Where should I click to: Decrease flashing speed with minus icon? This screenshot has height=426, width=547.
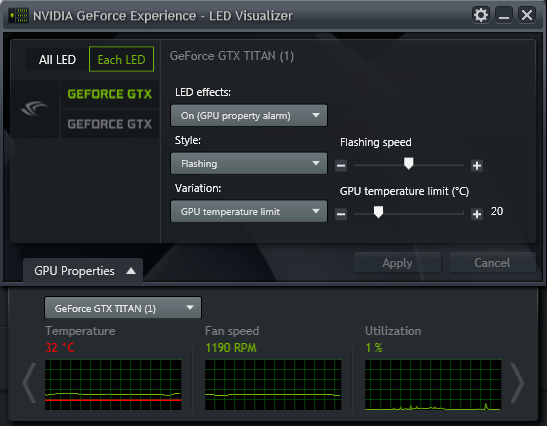point(341,165)
